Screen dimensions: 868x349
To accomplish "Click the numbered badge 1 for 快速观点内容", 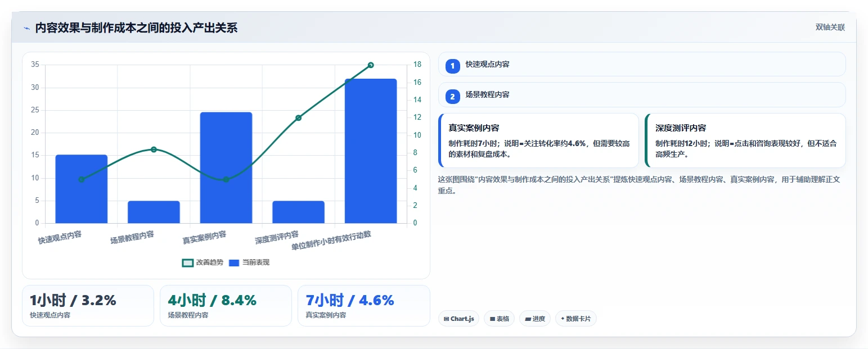I will (452, 66).
